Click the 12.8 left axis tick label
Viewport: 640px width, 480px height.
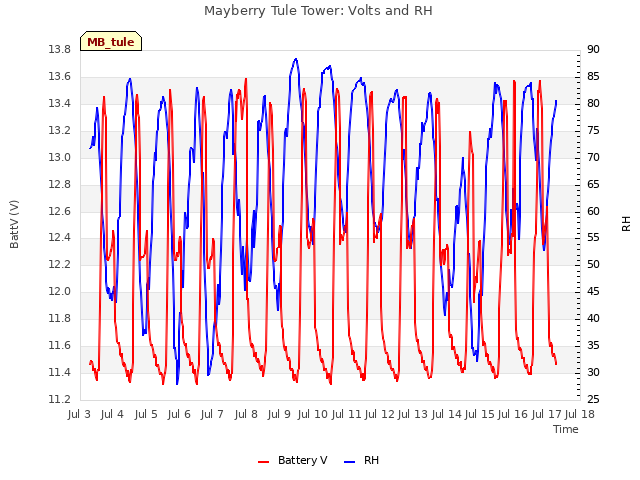60,184
